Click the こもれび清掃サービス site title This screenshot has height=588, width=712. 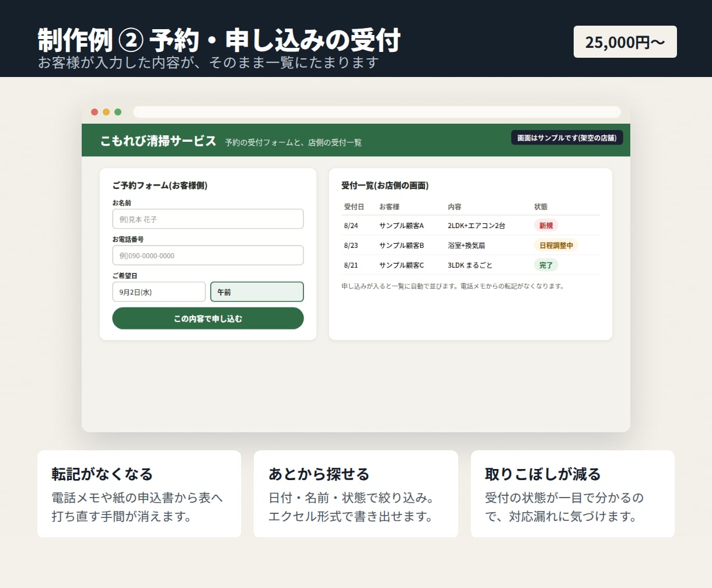click(x=158, y=141)
